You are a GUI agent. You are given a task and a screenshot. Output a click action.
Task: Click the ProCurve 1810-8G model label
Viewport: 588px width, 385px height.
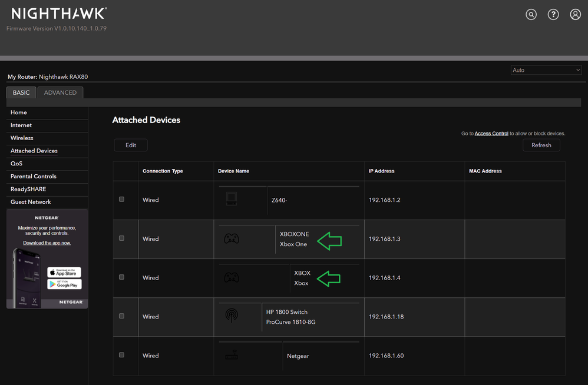coord(291,322)
